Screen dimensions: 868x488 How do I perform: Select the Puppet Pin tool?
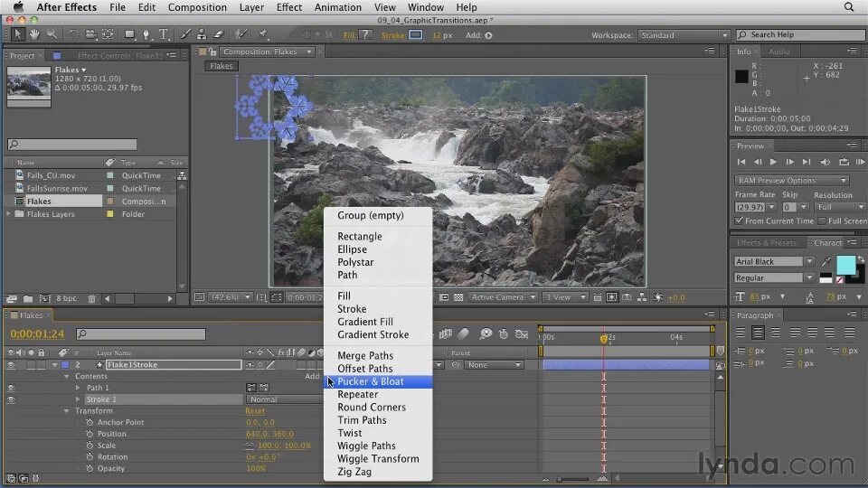click(x=262, y=34)
